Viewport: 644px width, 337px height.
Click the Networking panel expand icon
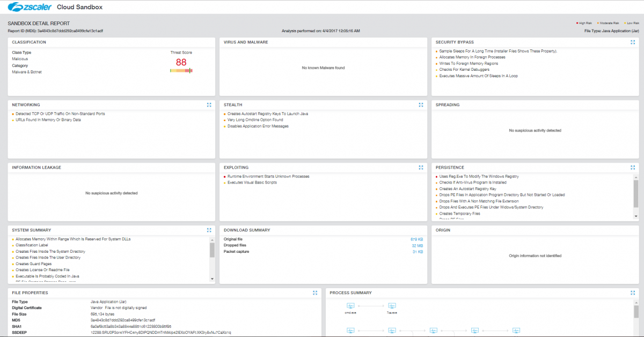click(209, 105)
